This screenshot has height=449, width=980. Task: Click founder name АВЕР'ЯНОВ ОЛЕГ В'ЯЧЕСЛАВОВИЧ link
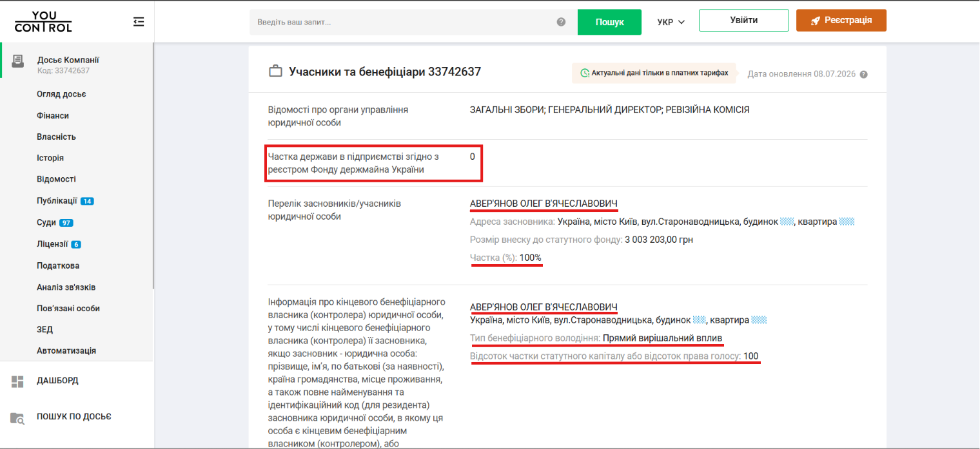pyautogui.click(x=544, y=204)
